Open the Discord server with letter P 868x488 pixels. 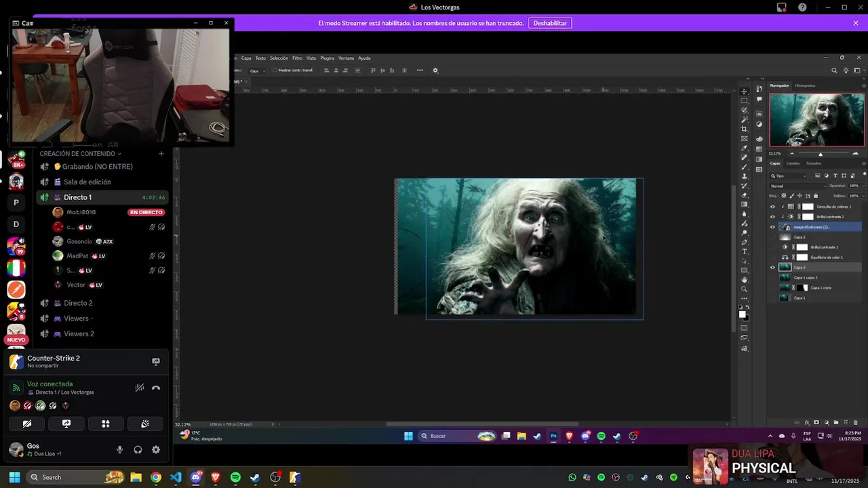[16, 203]
